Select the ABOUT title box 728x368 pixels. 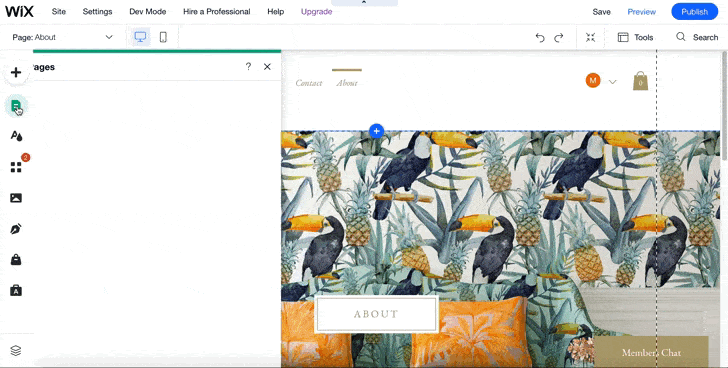[x=376, y=314]
